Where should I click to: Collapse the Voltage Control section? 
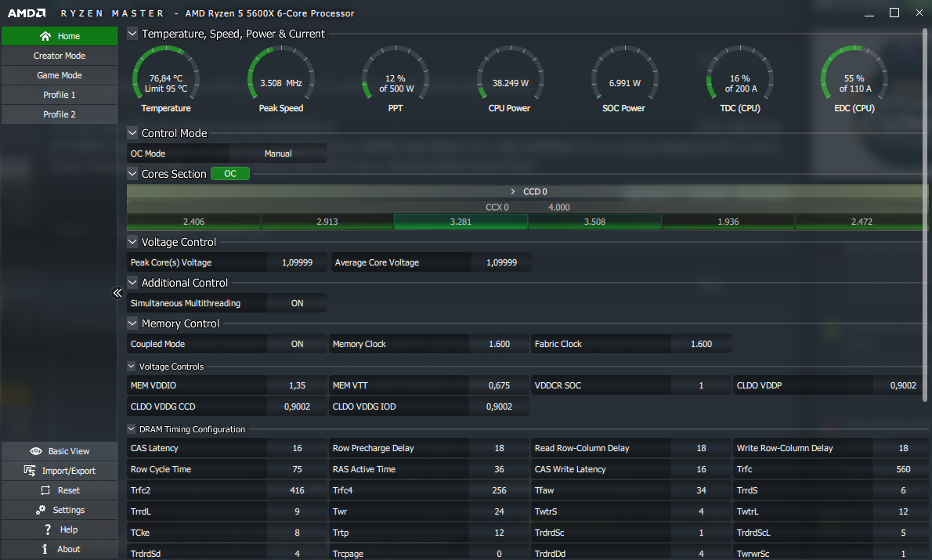tap(132, 242)
